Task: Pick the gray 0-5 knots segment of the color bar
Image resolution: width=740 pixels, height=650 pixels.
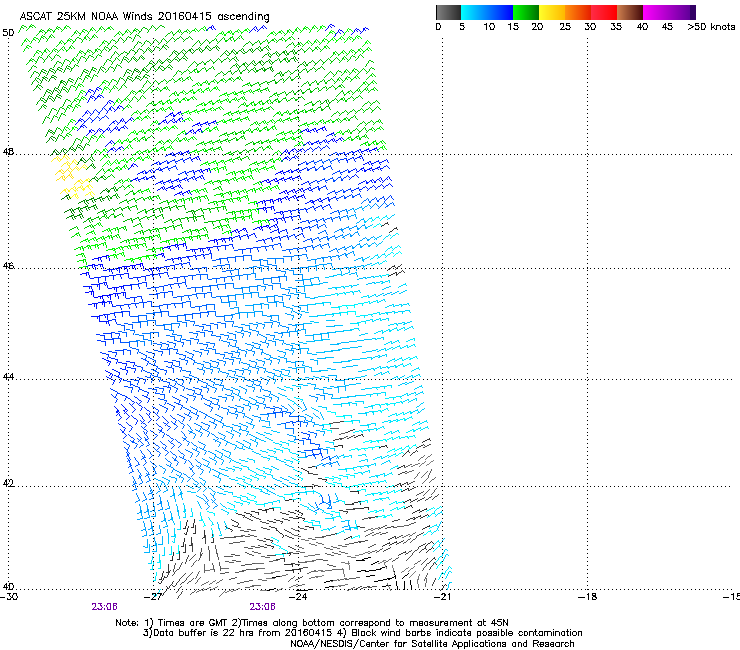Action: point(448,12)
